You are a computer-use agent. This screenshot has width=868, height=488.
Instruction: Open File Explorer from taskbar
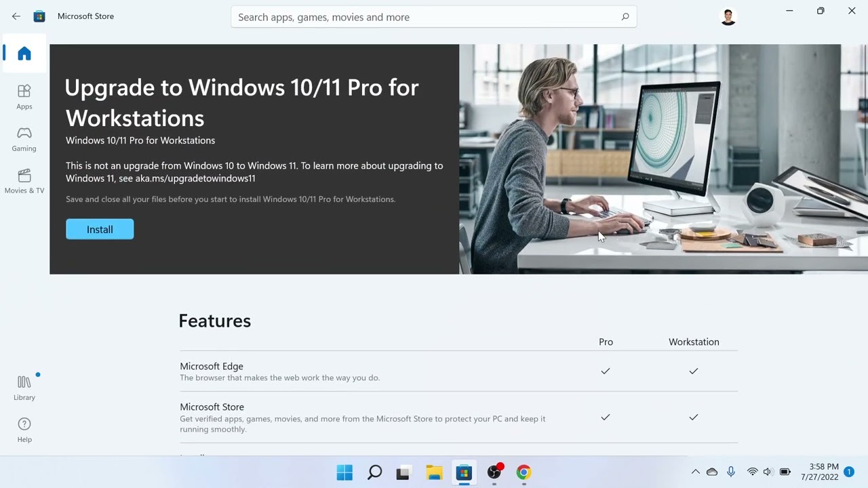(x=434, y=472)
